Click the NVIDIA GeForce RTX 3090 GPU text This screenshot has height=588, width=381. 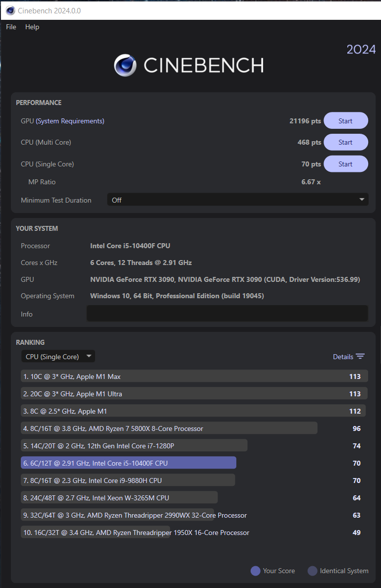coord(225,279)
